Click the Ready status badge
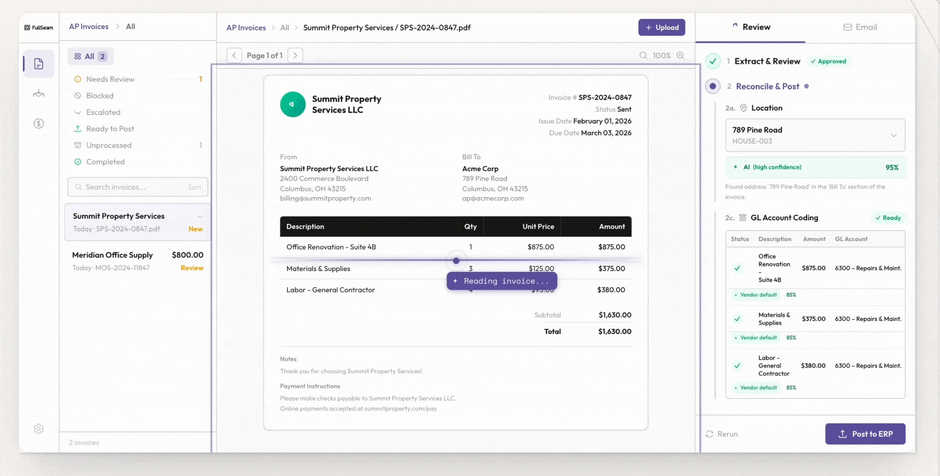 click(x=888, y=218)
